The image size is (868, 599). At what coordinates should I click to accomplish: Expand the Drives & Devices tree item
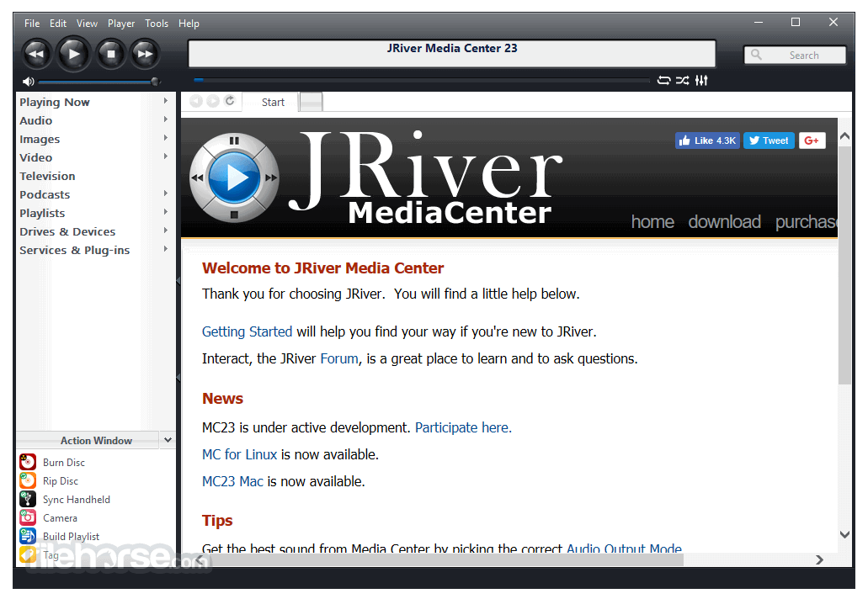tap(67, 231)
